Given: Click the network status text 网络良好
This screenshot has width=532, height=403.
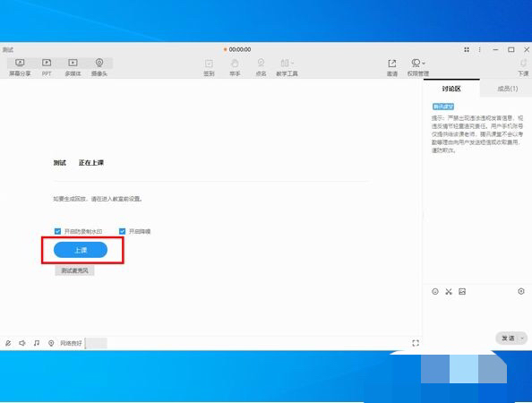Looking at the screenshot, I should coord(71,343).
